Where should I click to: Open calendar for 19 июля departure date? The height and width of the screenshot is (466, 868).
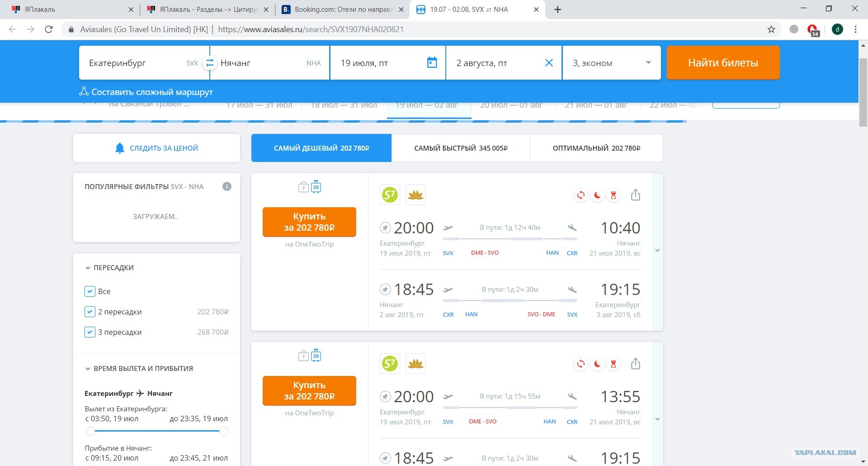point(432,62)
